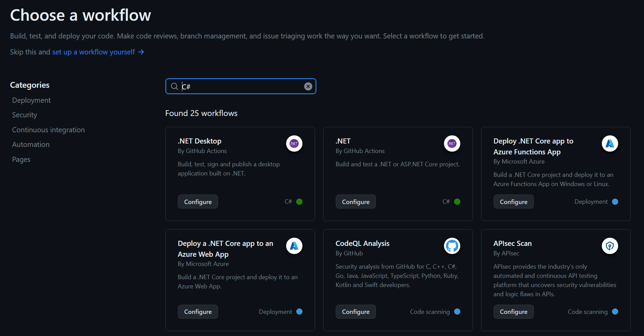The height and width of the screenshot is (336, 644).
Task: Click the green C# dot on .NET Desktop card
Action: coord(299,202)
